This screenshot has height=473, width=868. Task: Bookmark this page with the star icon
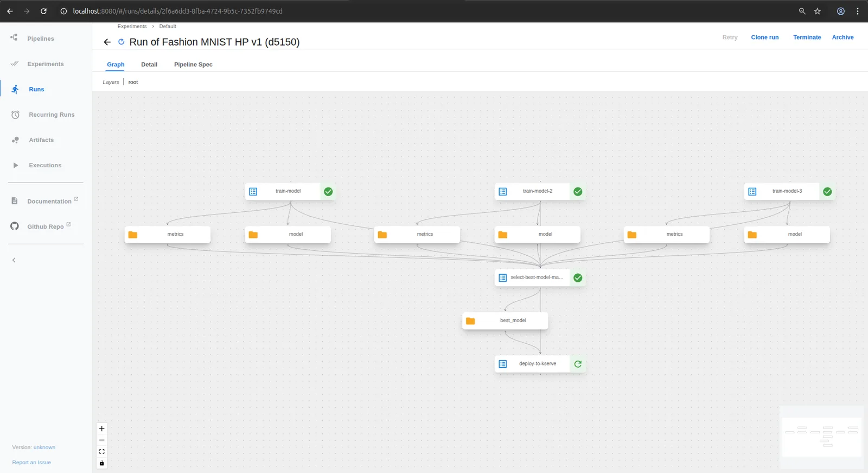(x=818, y=11)
